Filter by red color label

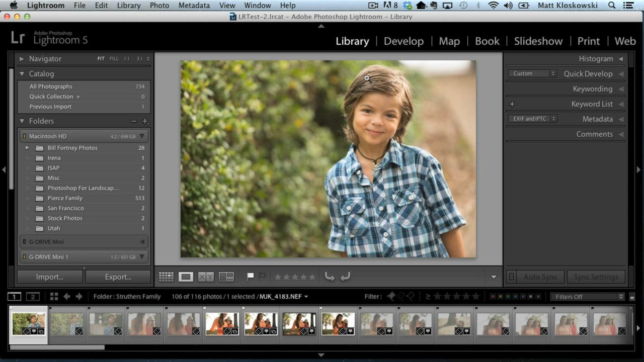tap(493, 297)
